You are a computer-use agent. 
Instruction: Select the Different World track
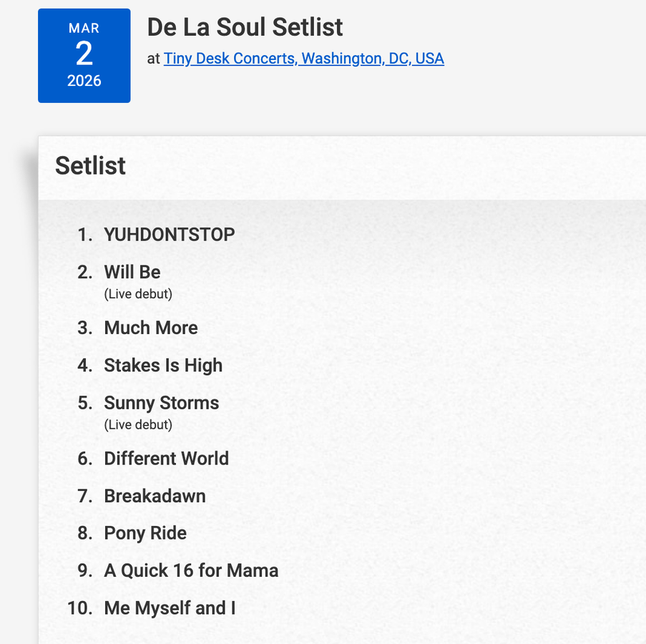click(167, 459)
